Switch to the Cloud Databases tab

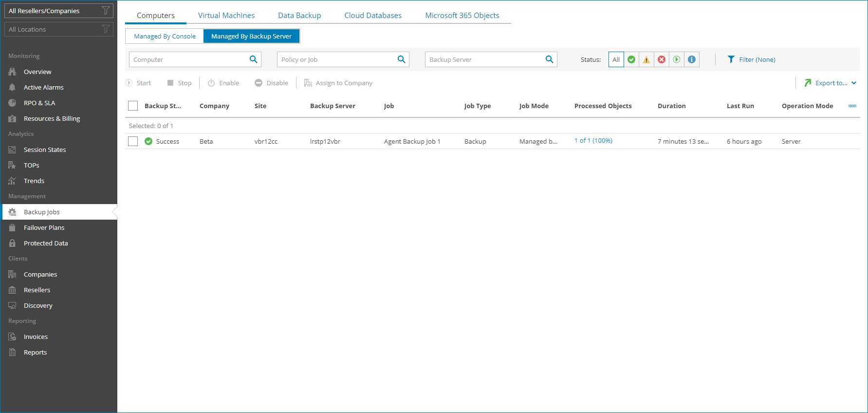coord(373,16)
